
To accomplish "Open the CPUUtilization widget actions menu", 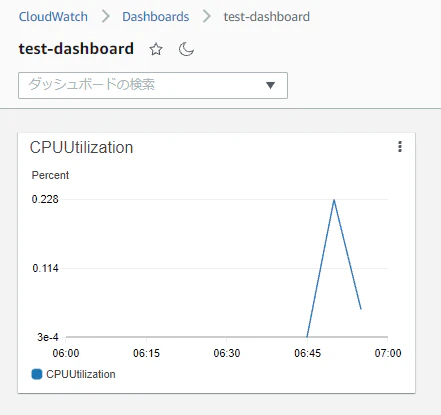I will [400, 147].
